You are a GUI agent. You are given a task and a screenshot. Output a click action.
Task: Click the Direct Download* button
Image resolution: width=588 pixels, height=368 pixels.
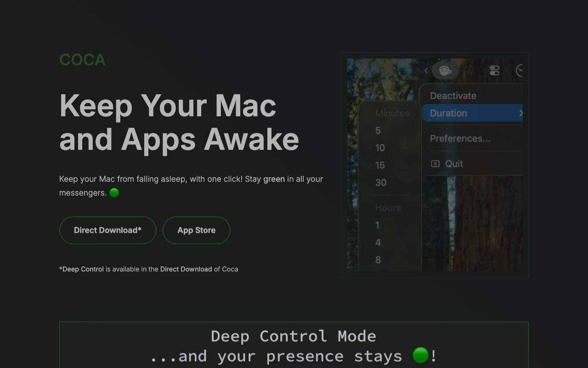point(108,230)
